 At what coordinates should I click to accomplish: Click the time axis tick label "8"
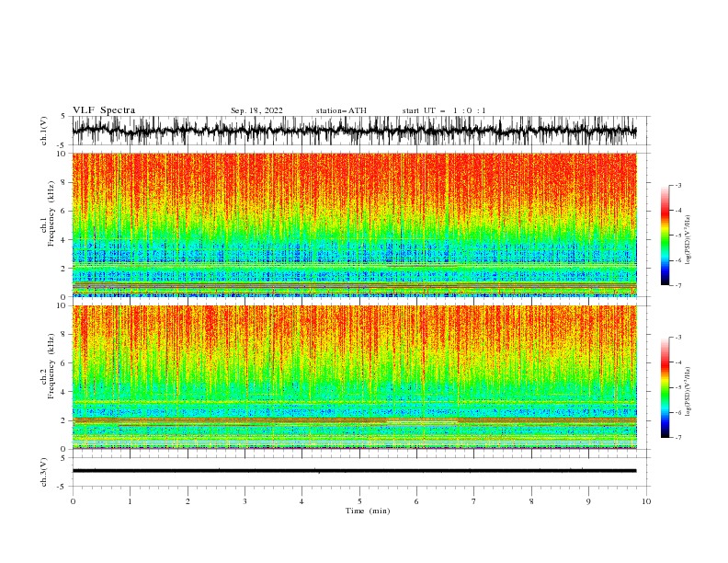pos(531,501)
